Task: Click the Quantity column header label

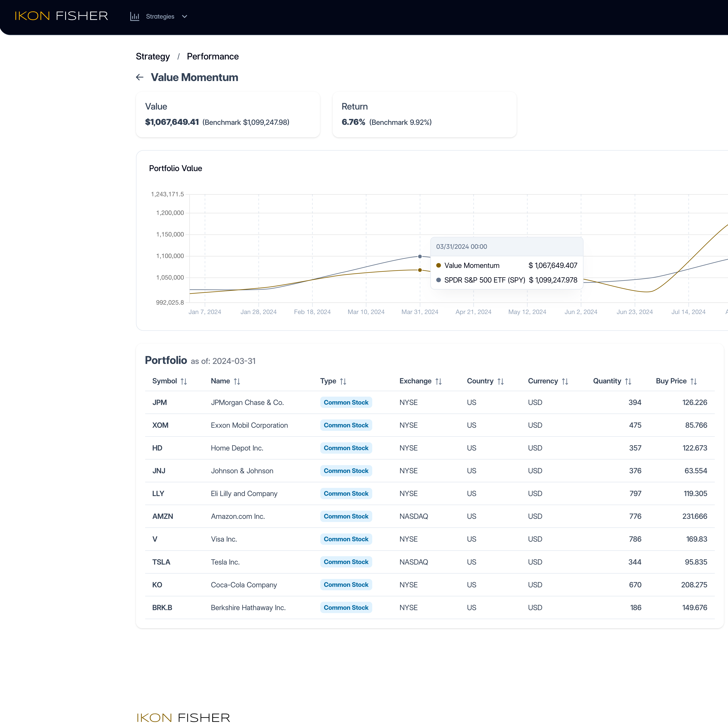Action: point(607,381)
